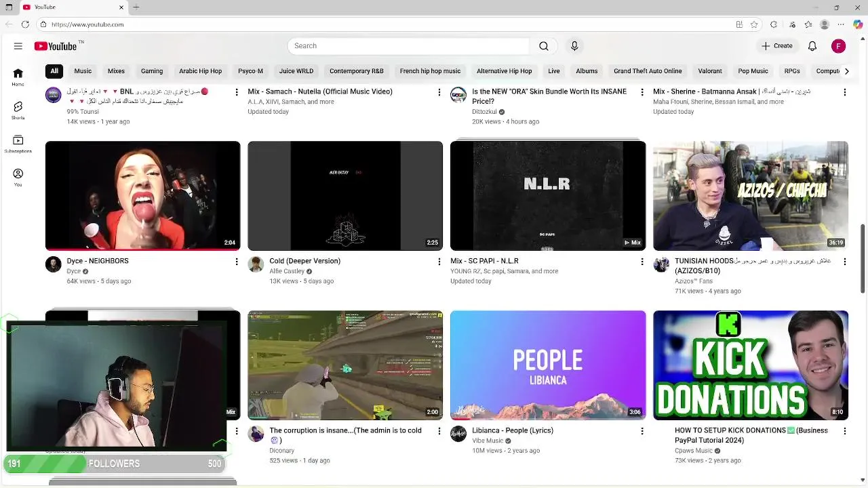The width and height of the screenshot is (868, 488).
Task: Start voice search with microphone icon
Action: 574,46
